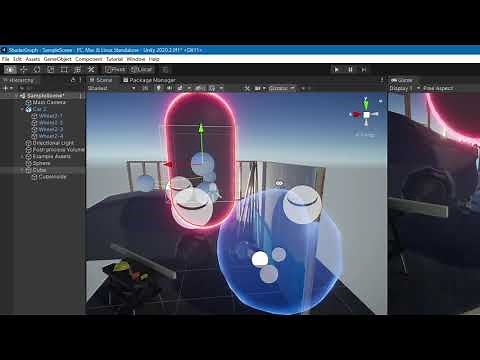
Task: Toggle hidden objects visibility count
Action: coord(200,88)
